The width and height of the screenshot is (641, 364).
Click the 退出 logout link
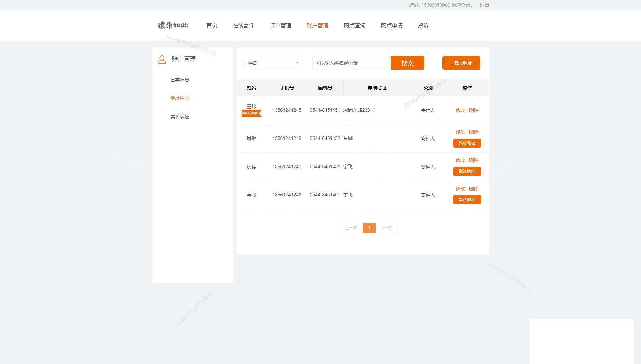tap(484, 5)
